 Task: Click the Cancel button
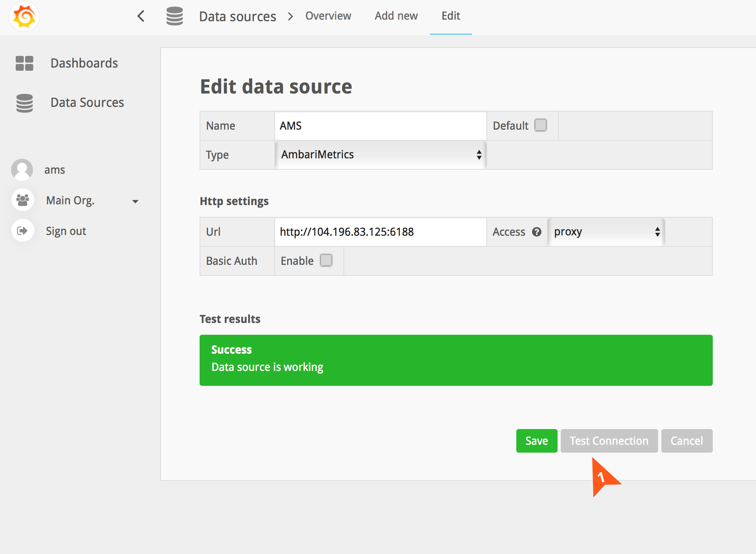(x=686, y=441)
